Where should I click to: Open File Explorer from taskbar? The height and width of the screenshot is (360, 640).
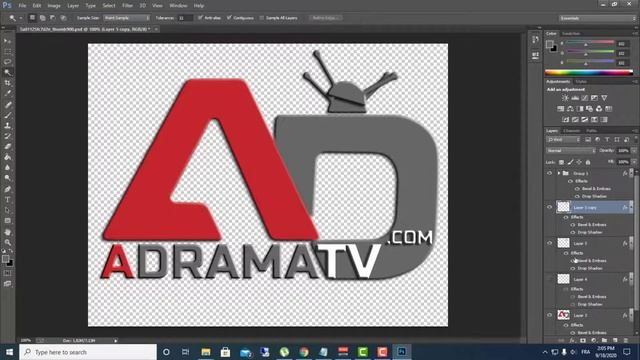pyautogui.click(x=206, y=352)
